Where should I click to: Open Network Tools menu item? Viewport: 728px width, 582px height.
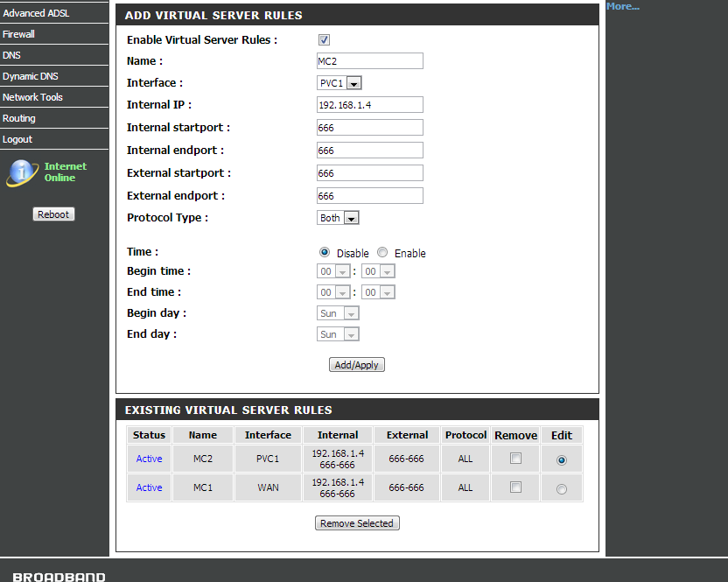[54, 97]
